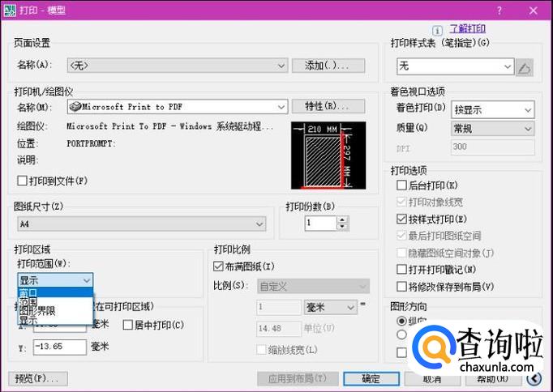Choose 窗口 in print range list
The height and width of the screenshot is (392, 553).
click(55, 292)
